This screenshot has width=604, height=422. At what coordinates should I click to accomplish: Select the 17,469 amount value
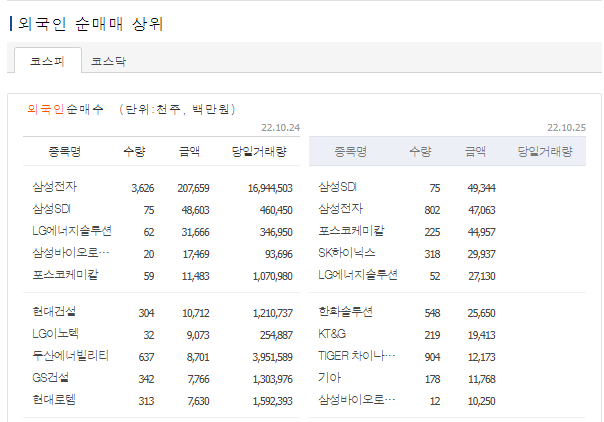[x=196, y=254]
